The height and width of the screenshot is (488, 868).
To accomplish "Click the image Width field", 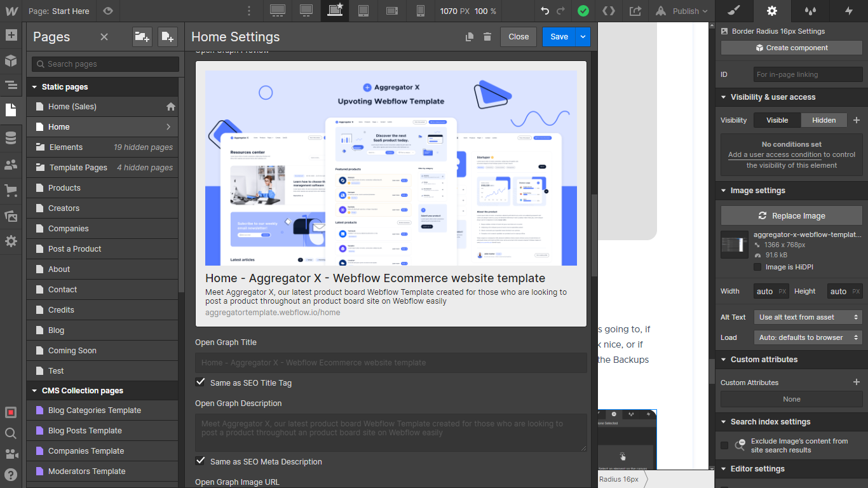I will pos(771,291).
